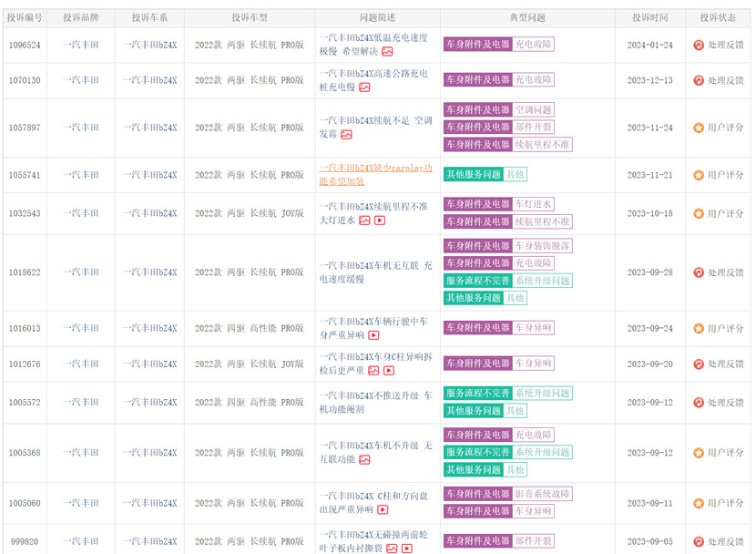
Task: Select 车灯进水 tag in complaint 1032543
Action: 533,204
